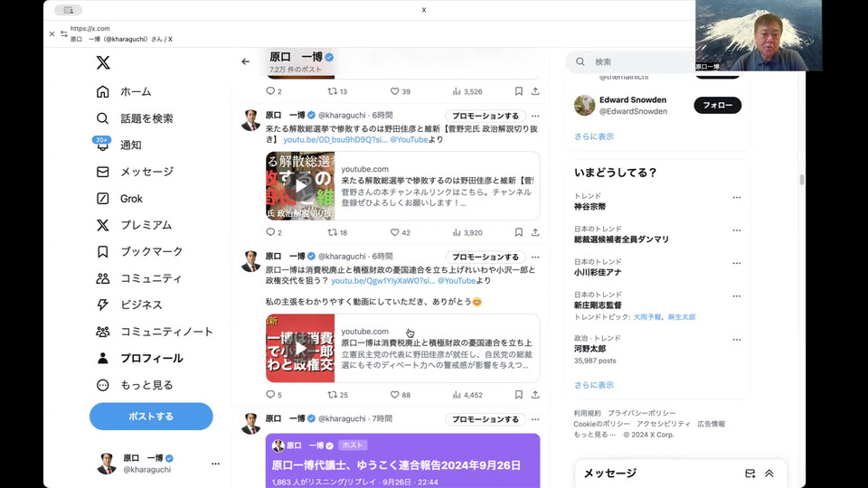Open youtu.be/0D_bsu9hD9Q link
Viewport: 868px width, 488px height.
pyautogui.click(x=335, y=140)
